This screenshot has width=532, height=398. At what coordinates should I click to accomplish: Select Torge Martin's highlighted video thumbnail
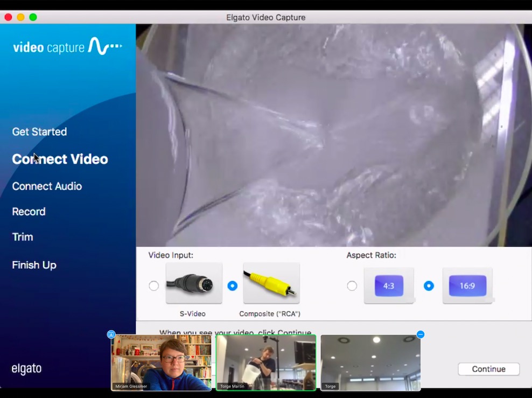267,362
